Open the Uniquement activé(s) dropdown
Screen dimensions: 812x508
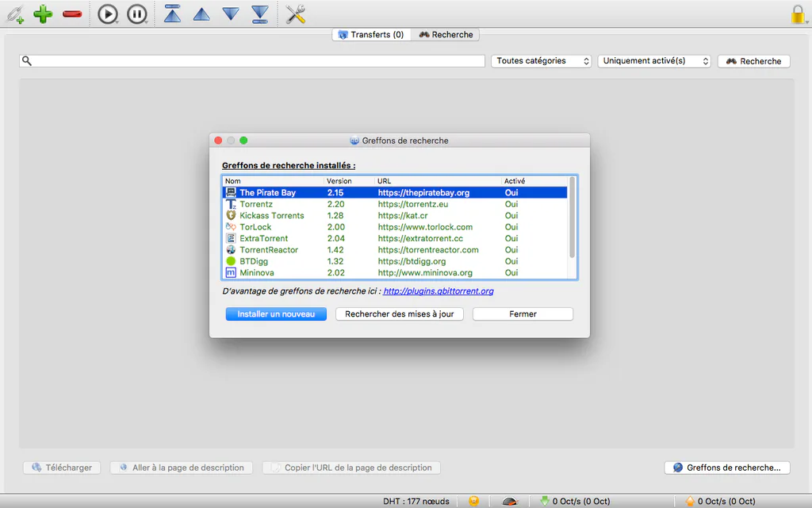pos(654,61)
